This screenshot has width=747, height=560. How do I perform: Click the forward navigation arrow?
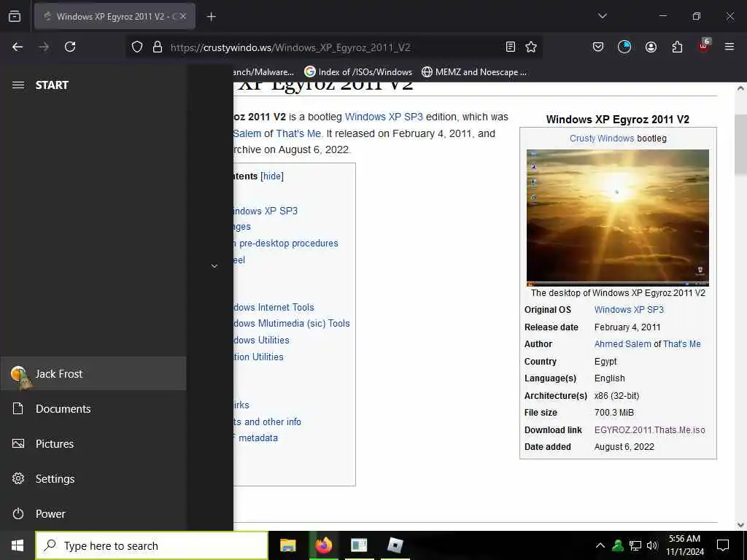point(44,47)
